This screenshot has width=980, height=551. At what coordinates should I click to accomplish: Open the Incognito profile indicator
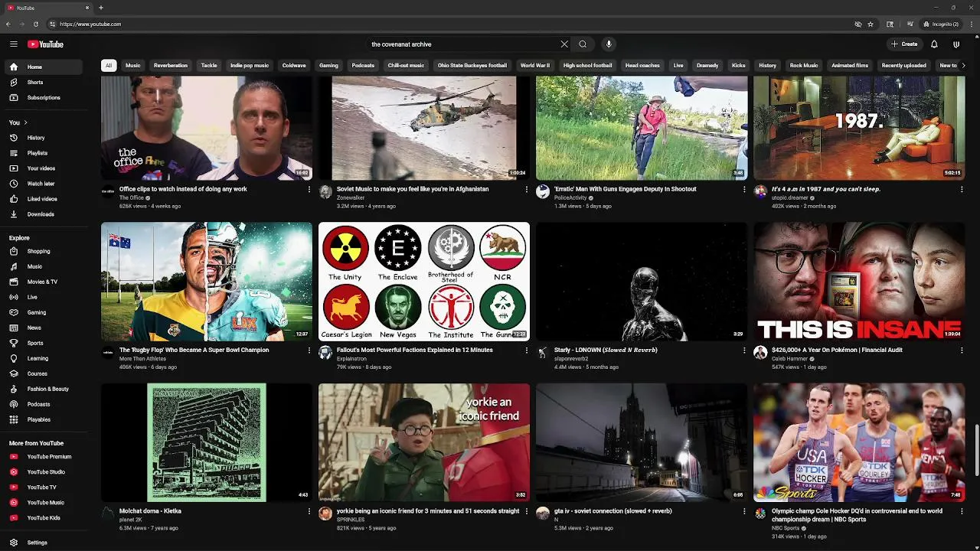pos(941,24)
